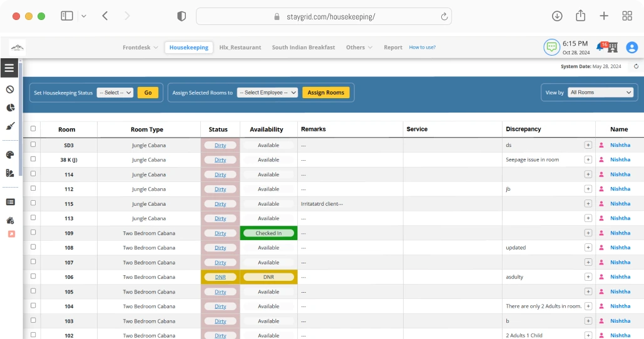This screenshot has width=644, height=339.
Task: Open notifications bell with 16 badge
Action: click(x=601, y=46)
